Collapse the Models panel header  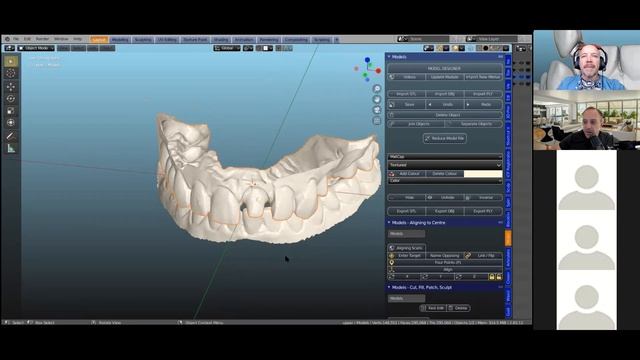(x=445, y=57)
